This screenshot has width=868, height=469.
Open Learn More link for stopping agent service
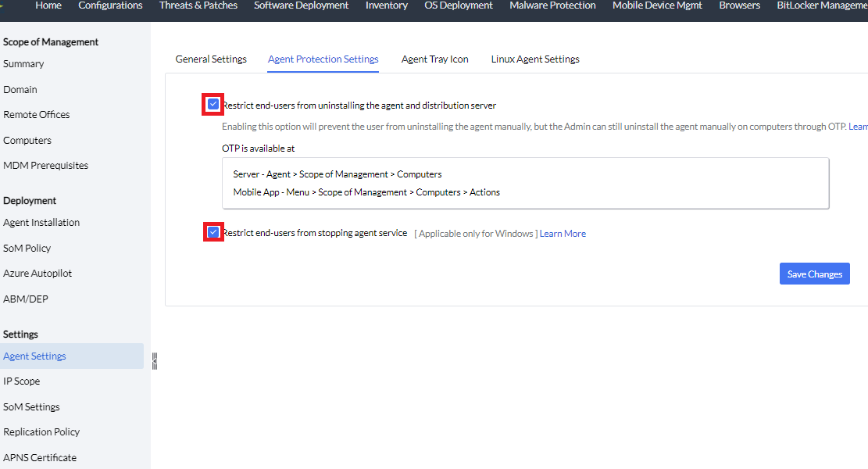[563, 234]
